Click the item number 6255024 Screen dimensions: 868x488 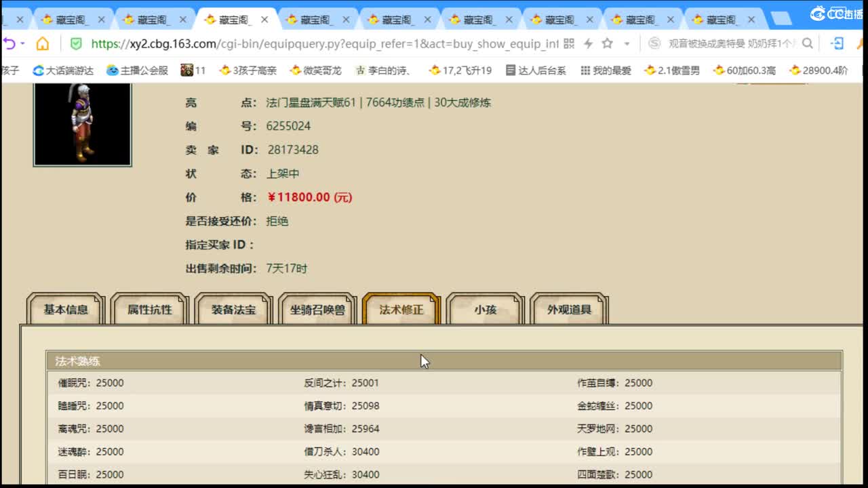(x=288, y=126)
